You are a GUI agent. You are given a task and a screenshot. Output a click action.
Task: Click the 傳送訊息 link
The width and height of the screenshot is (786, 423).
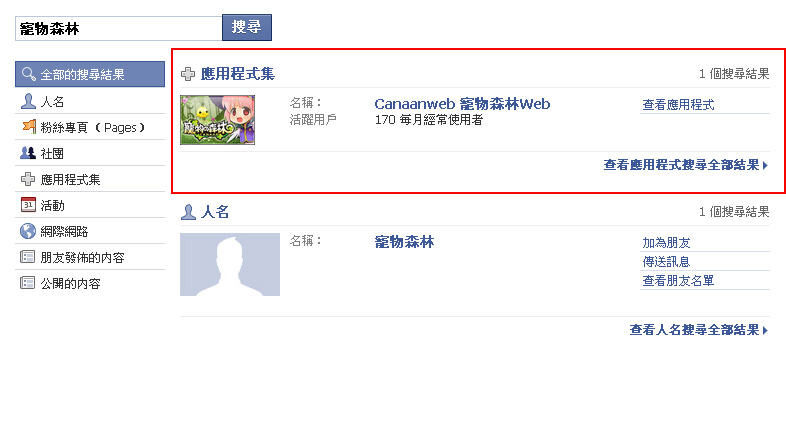click(x=666, y=262)
